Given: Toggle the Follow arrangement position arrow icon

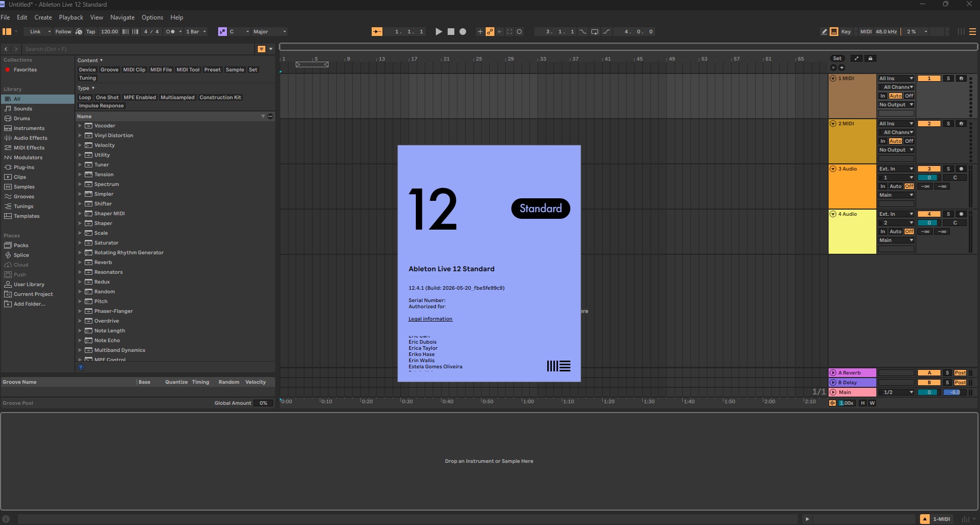Looking at the screenshot, I should pyautogui.click(x=377, y=32).
